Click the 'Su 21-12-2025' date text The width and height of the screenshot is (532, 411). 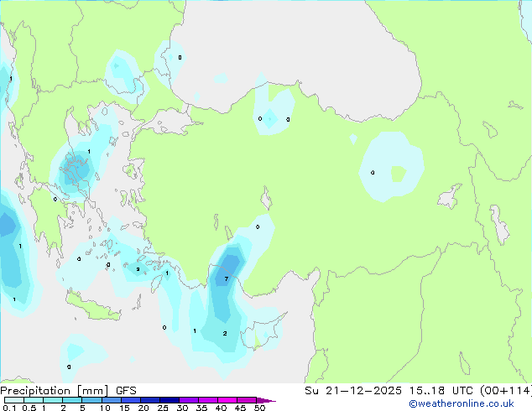point(353,391)
